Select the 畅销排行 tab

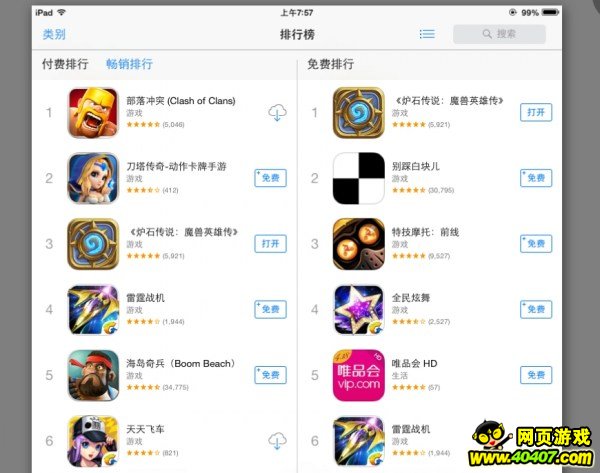pyautogui.click(x=129, y=64)
